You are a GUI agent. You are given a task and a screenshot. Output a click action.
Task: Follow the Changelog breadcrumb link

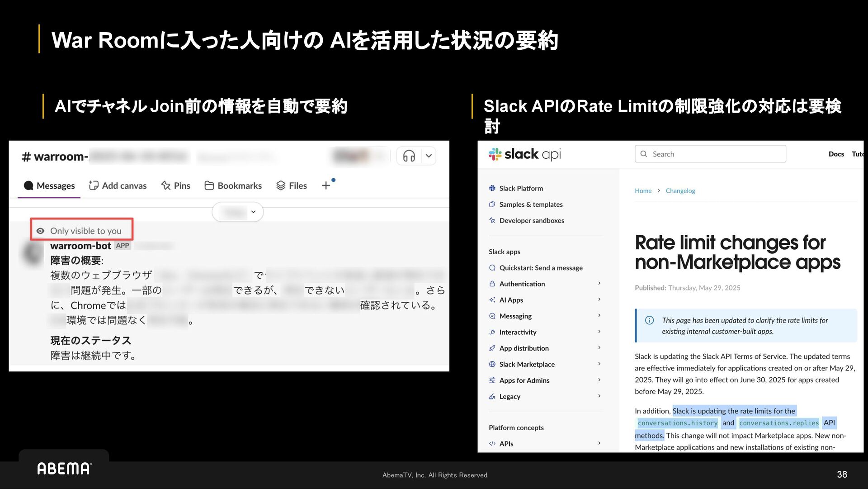click(680, 191)
